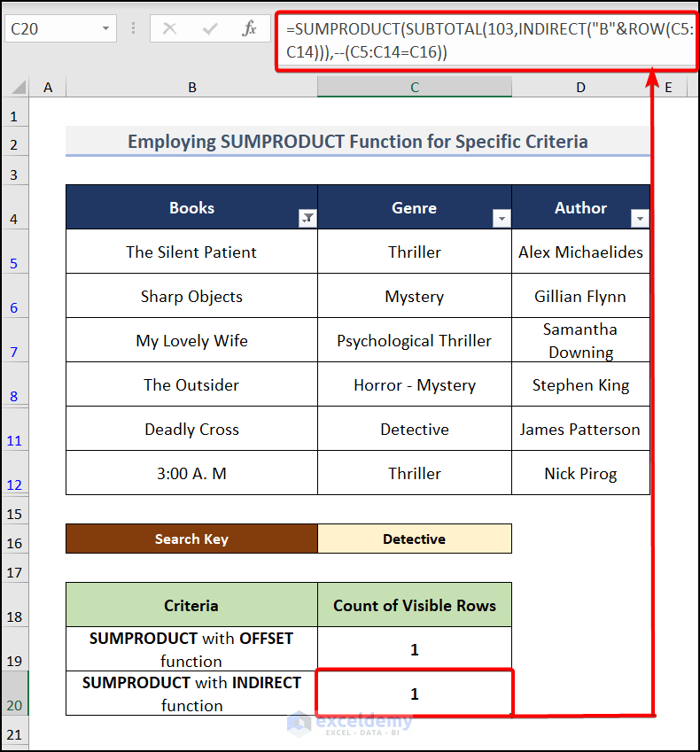Select cell Sharp Objects
The width and height of the screenshot is (700, 752).
[192, 296]
